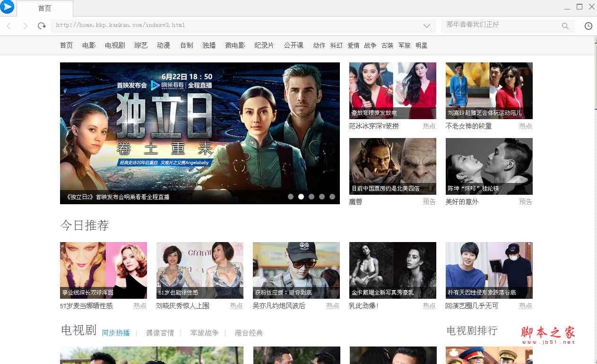The image size is (597, 364).
Task: Click the 魔兽 title text
Action: (356, 202)
